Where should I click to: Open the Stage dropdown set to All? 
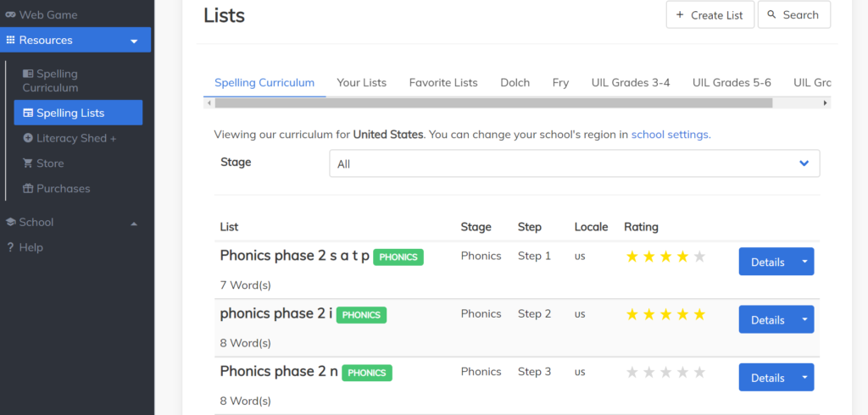[x=574, y=163]
